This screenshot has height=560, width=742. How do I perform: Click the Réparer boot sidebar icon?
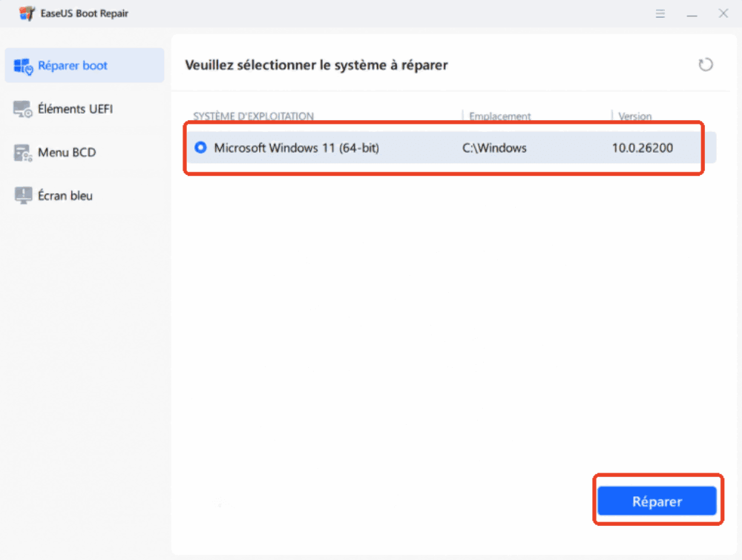pos(23,66)
